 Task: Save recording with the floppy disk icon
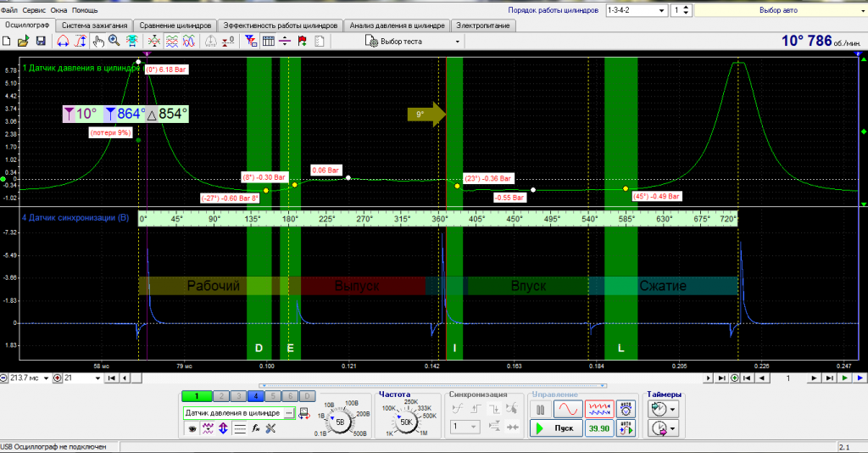pos(41,41)
